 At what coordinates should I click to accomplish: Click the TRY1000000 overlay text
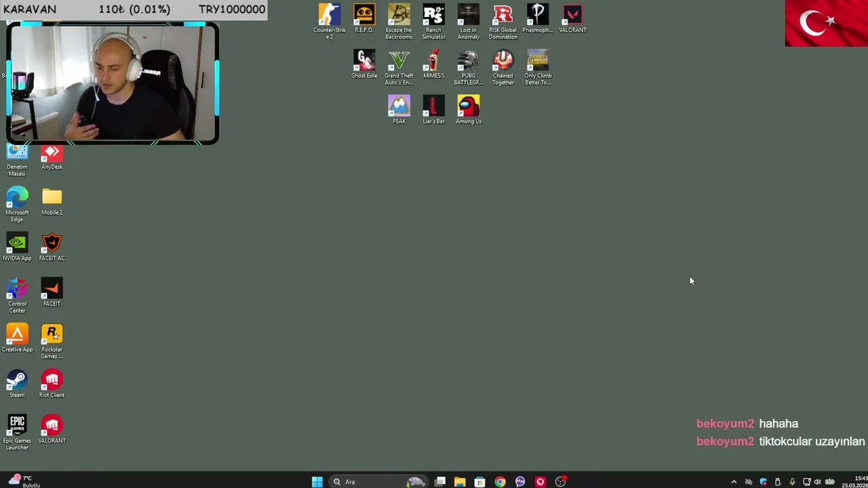[x=232, y=9]
